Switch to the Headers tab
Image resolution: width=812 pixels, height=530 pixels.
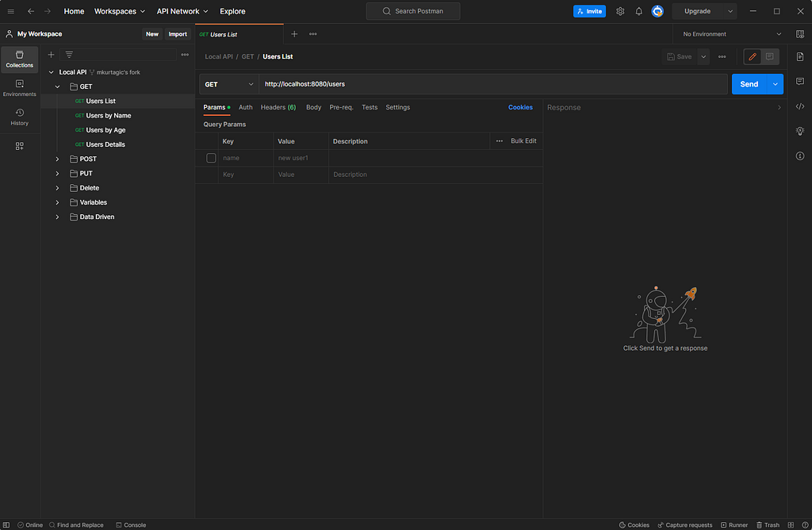[x=278, y=107]
